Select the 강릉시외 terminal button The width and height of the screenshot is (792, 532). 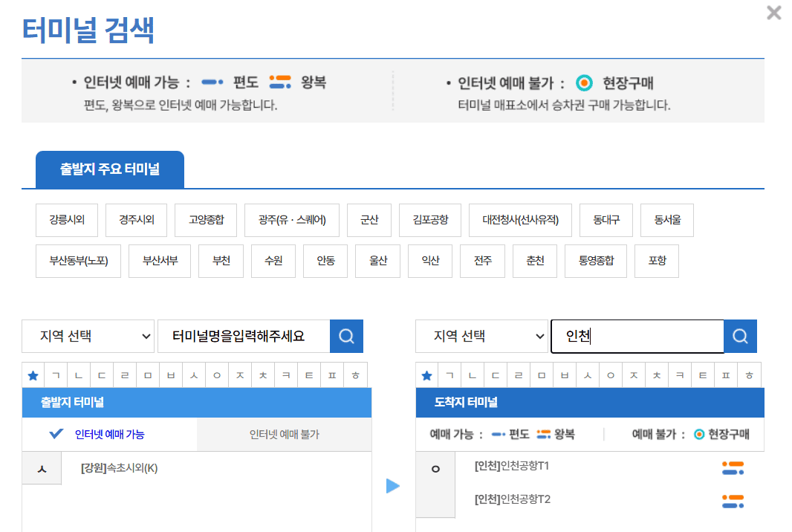(67, 220)
